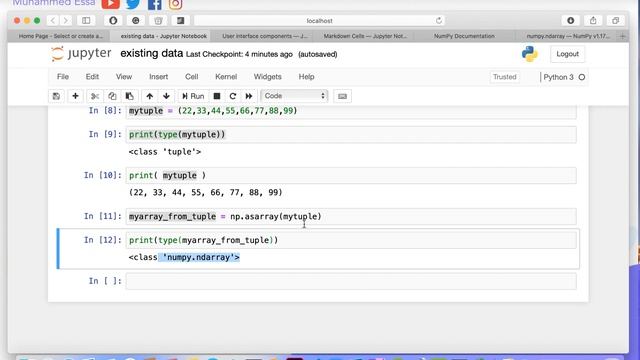640x360 pixels.
Task: Open the Widgets menu
Action: 267,77
